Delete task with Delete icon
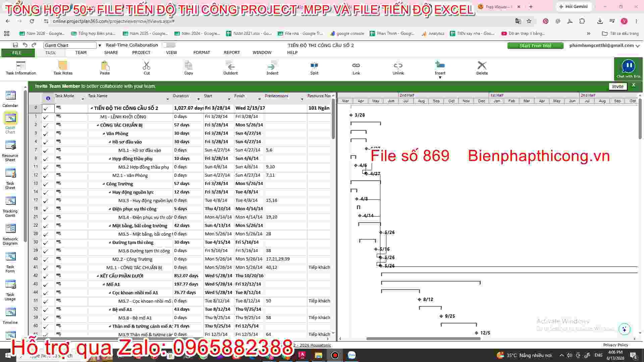Image resolution: width=644 pixels, height=362 pixels. tap(482, 65)
